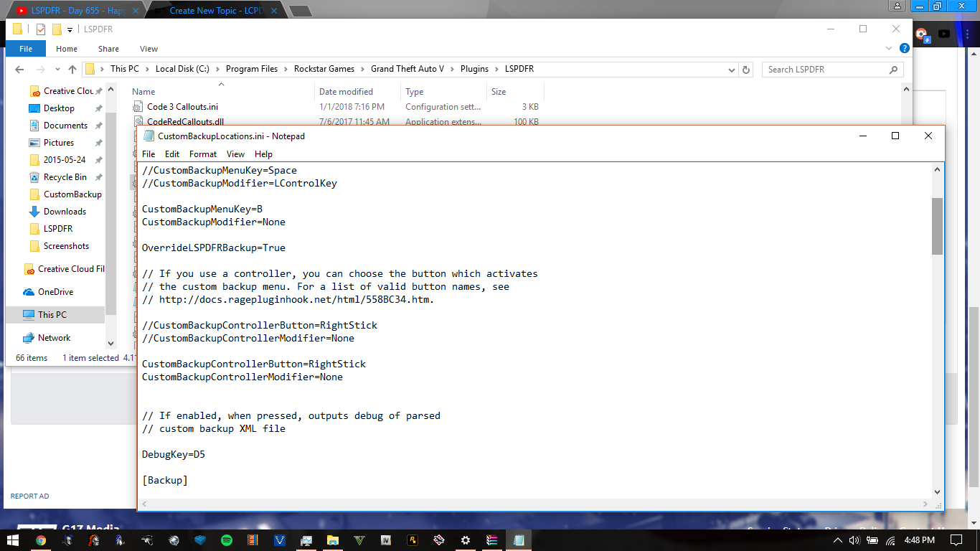Click the Explorer search LSPDFR field

(831, 70)
